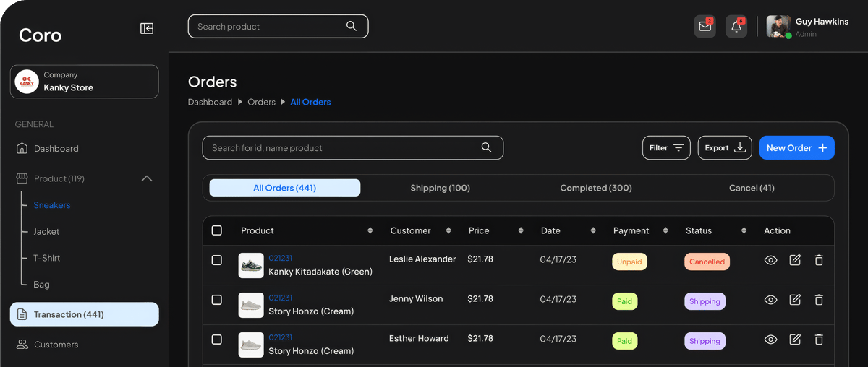Edit the Leslie Alexander order
The height and width of the screenshot is (367, 868).
tap(795, 260)
